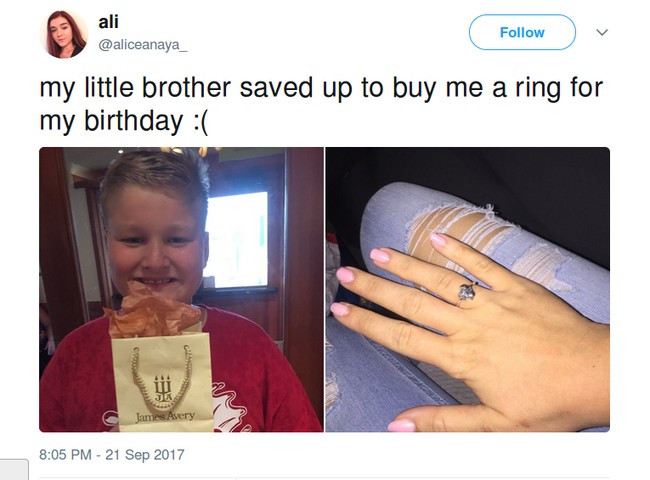650x480 pixels.
Task: Open ali's profile avatar picture
Action: (x=63, y=34)
